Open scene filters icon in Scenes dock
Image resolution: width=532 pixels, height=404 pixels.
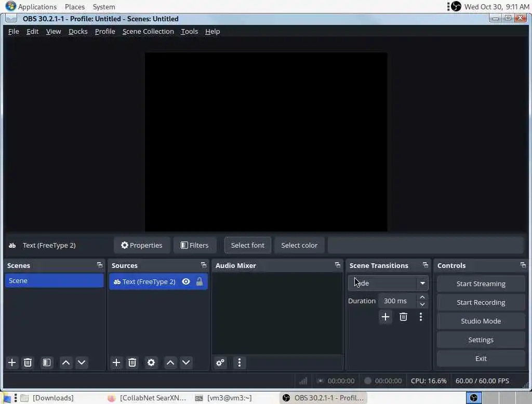[47, 362]
